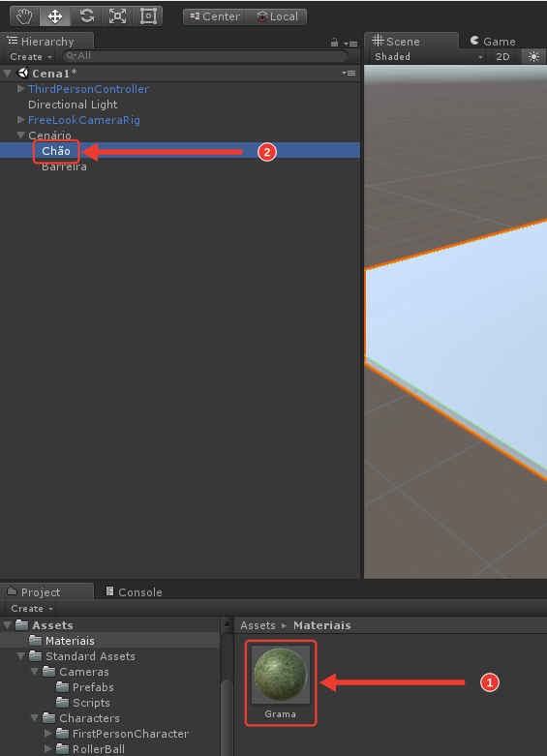Open the Project Create dropdown
The width and height of the screenshot is (547, 756).
(x=32, y=609)
